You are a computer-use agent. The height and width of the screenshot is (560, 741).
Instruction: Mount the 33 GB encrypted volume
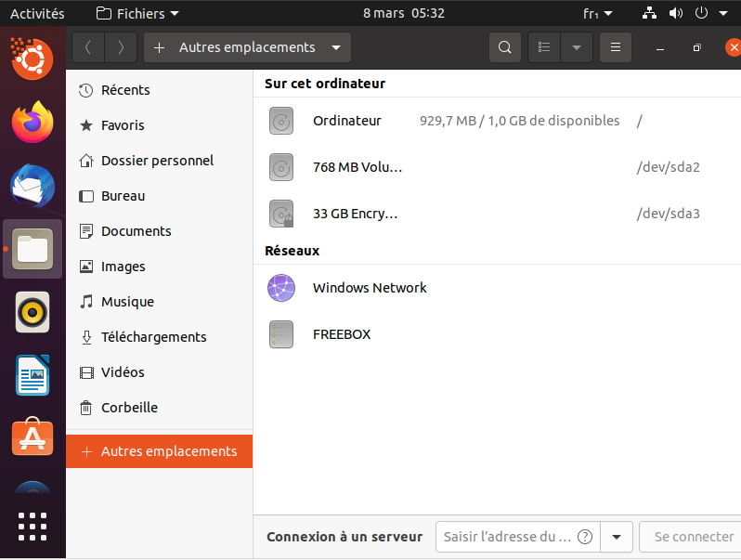[x=355, y=214]
